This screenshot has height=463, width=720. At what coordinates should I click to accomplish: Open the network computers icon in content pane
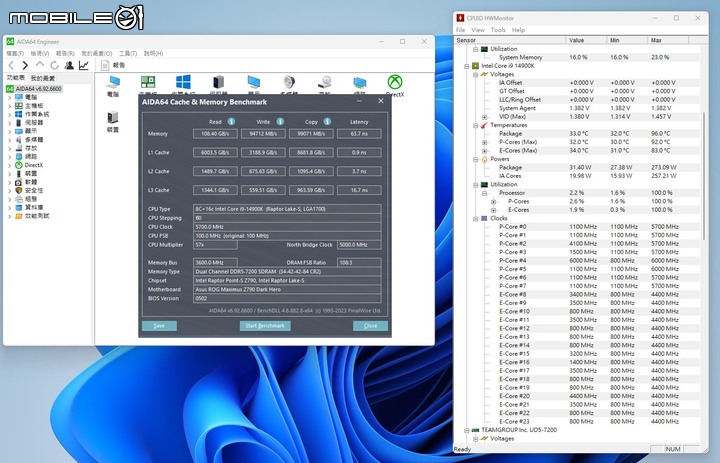[360, 83]
